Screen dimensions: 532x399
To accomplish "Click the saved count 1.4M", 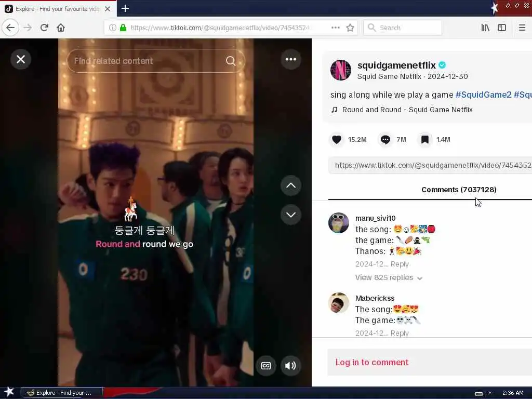I will (443, 139).
